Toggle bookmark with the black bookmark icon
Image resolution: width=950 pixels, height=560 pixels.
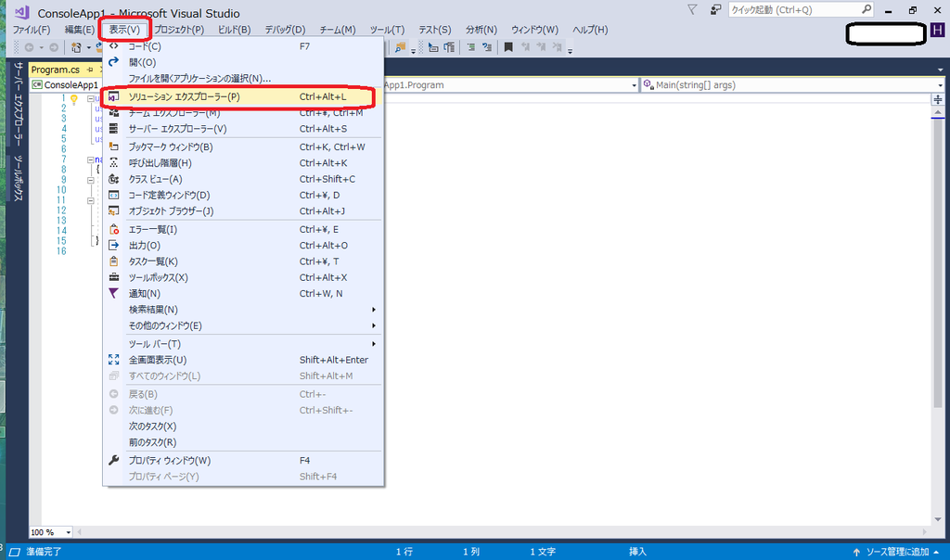508,47
